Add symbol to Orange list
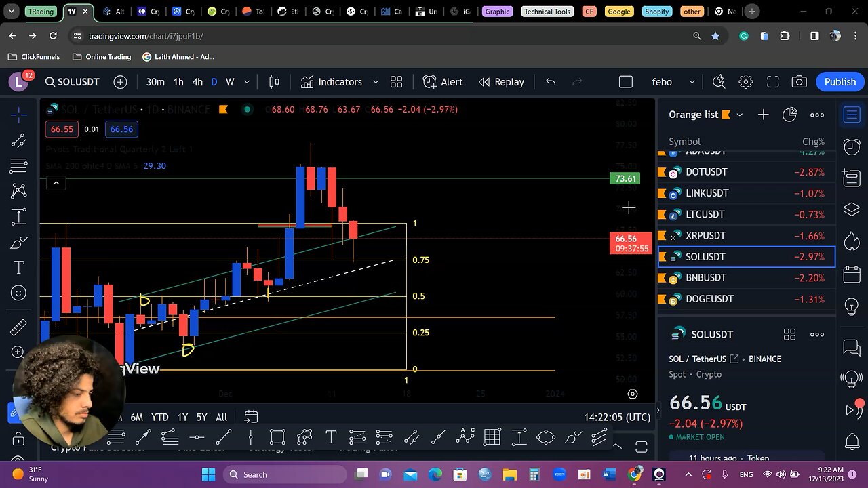Viewport: 868px width, 488px height. 763,115
